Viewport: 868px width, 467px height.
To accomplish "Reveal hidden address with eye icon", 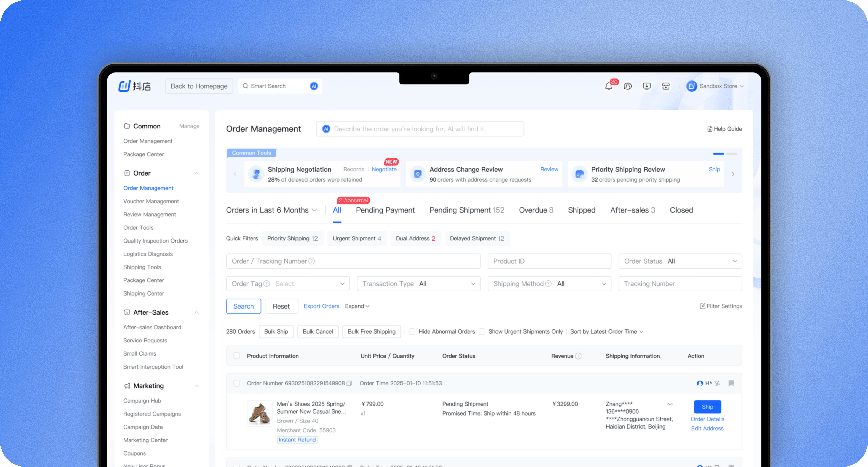I will click(670, 404).
